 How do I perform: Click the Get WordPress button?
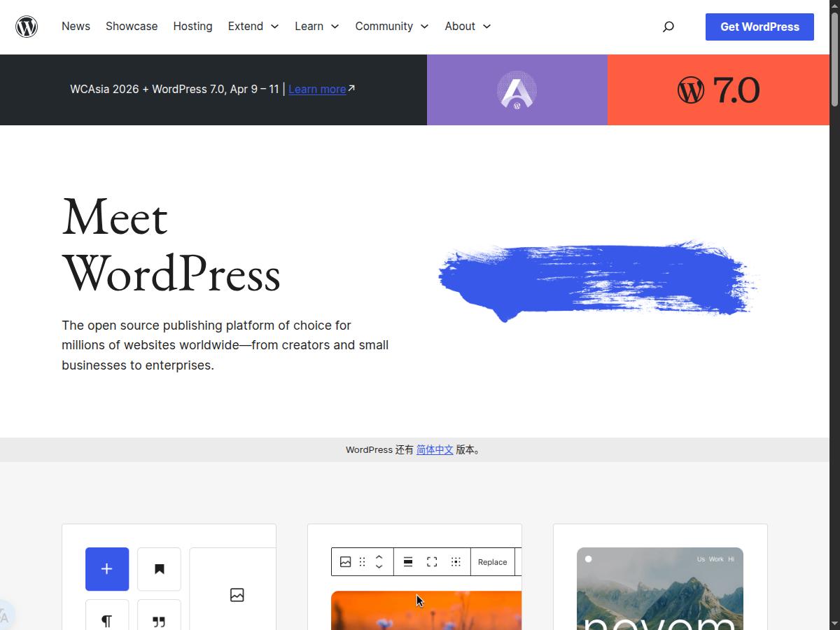(x=759, y=27)
